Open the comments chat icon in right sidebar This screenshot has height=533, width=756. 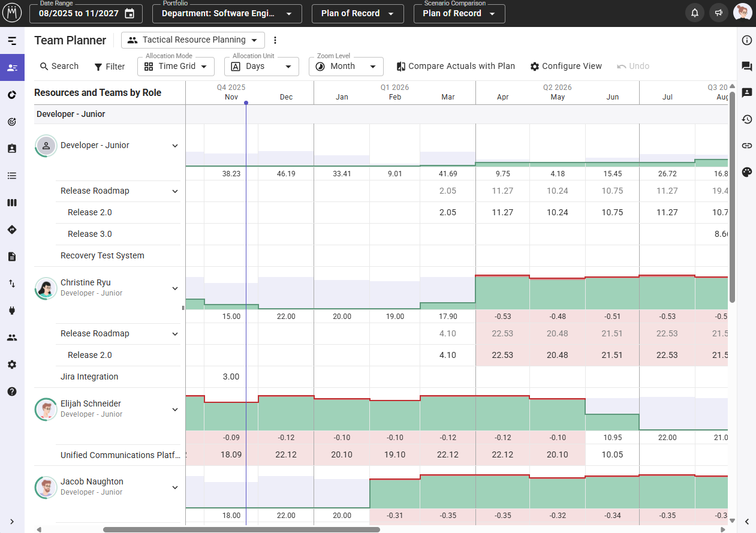tap(746, 67)
